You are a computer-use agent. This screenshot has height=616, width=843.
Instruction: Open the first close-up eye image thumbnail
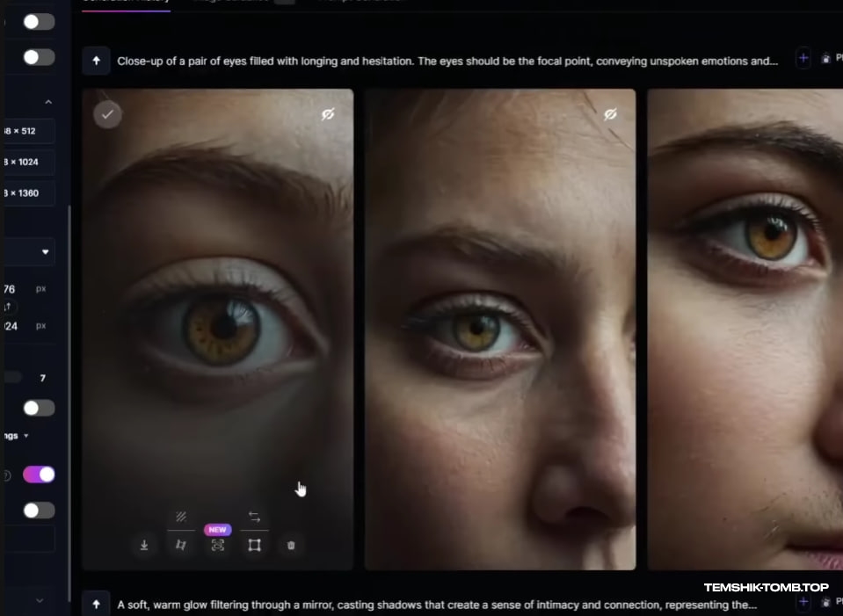218,329
